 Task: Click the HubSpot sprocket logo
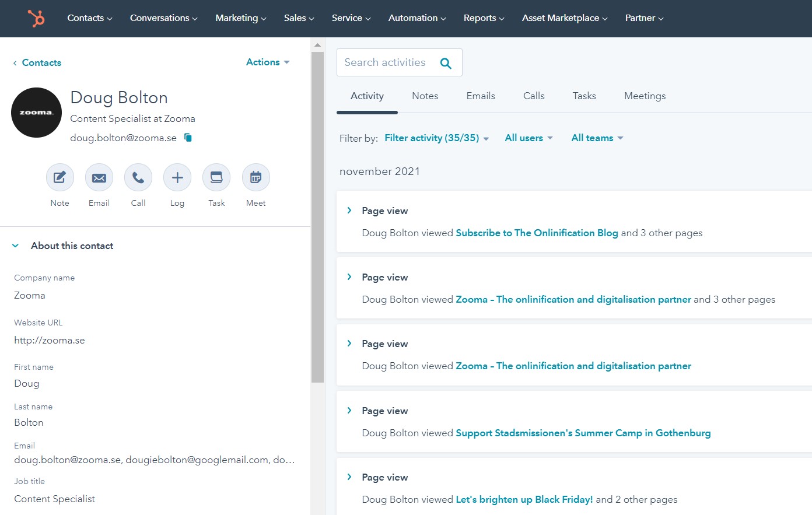pyautogui.click(x=36, y=18)
